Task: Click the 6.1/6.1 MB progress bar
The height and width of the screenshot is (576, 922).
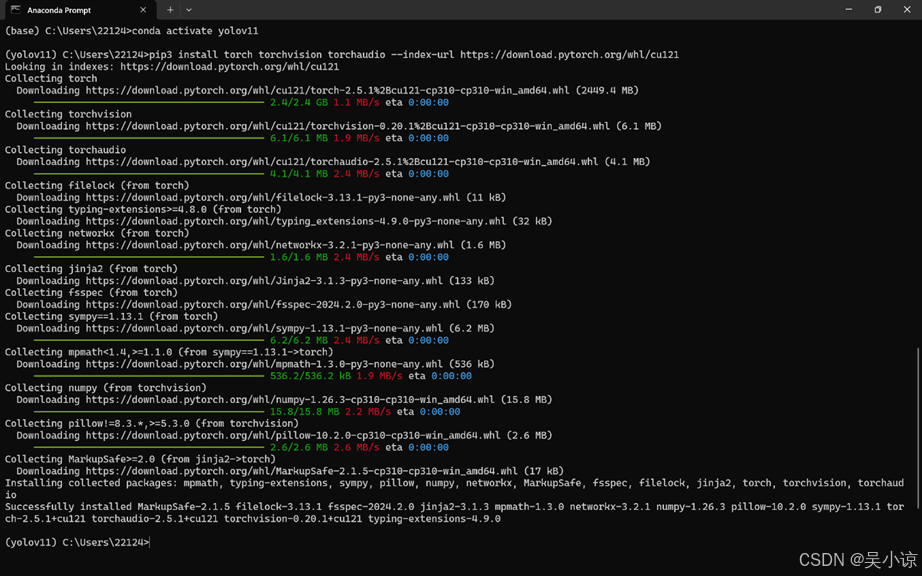Action: point(149,138)
